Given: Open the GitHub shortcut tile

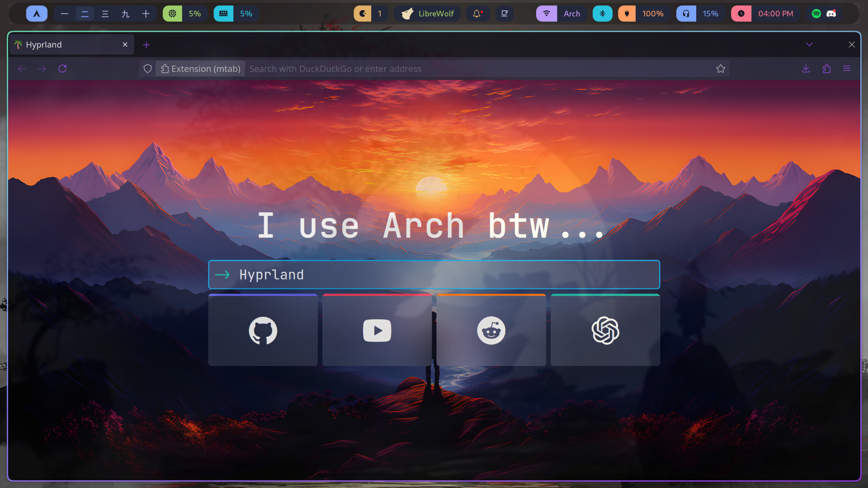Looking at the screenshot, I should click(x=263, y=330).
